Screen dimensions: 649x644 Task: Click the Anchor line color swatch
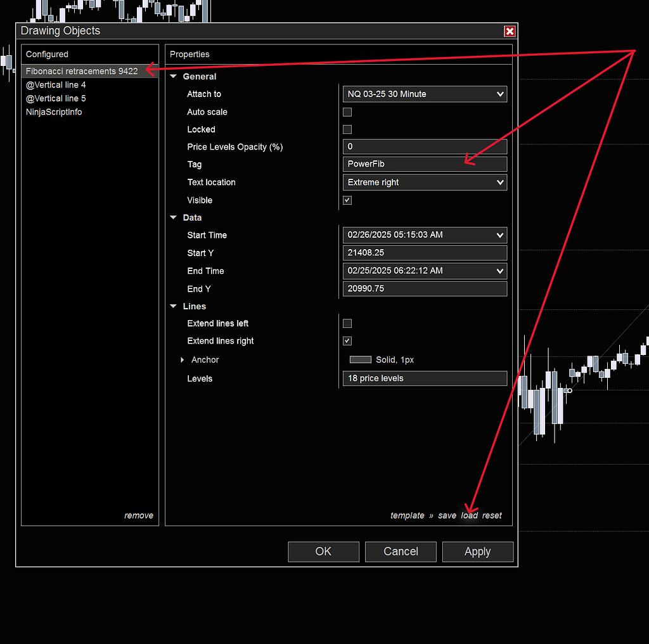point(361,360)
